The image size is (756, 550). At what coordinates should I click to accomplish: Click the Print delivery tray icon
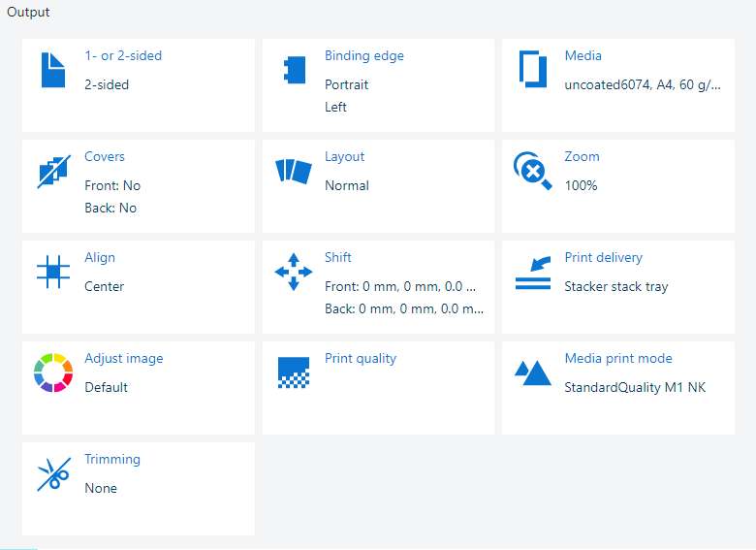point(533,274)
